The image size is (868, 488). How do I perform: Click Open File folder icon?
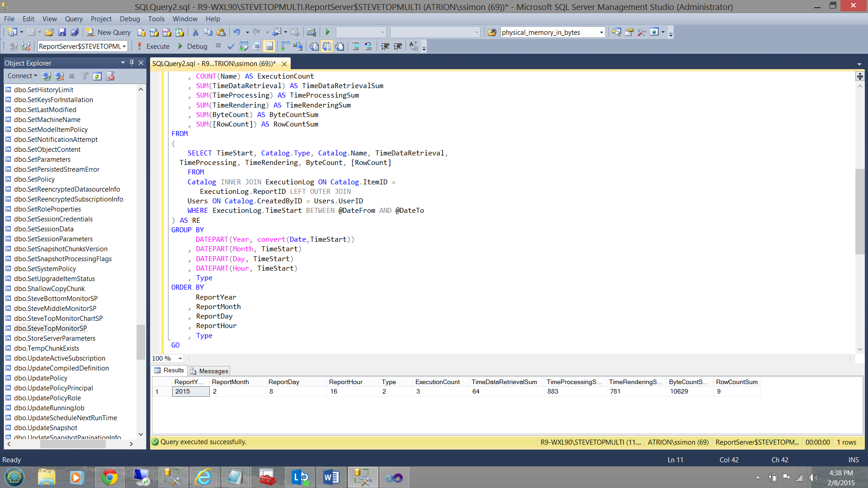point(49,32)
